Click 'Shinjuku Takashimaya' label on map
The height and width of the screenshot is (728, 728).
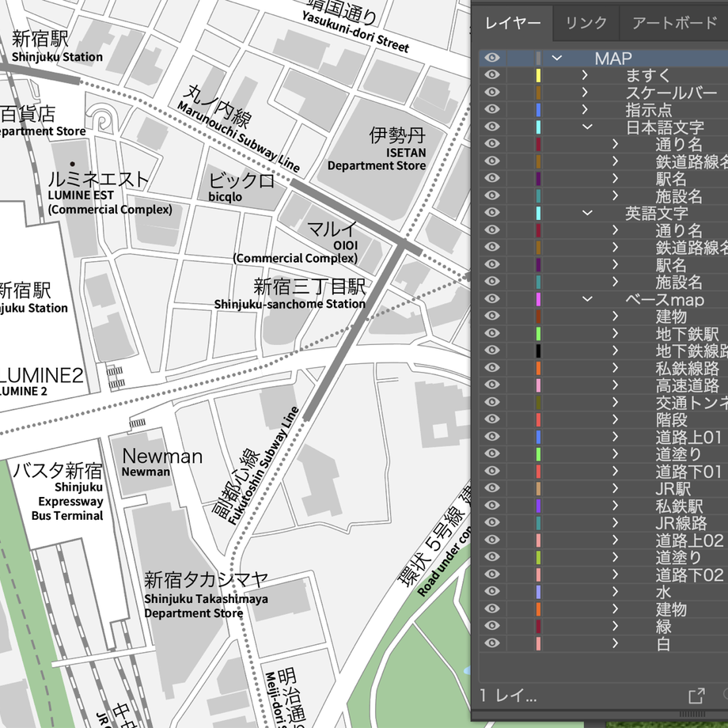(206, 599)
